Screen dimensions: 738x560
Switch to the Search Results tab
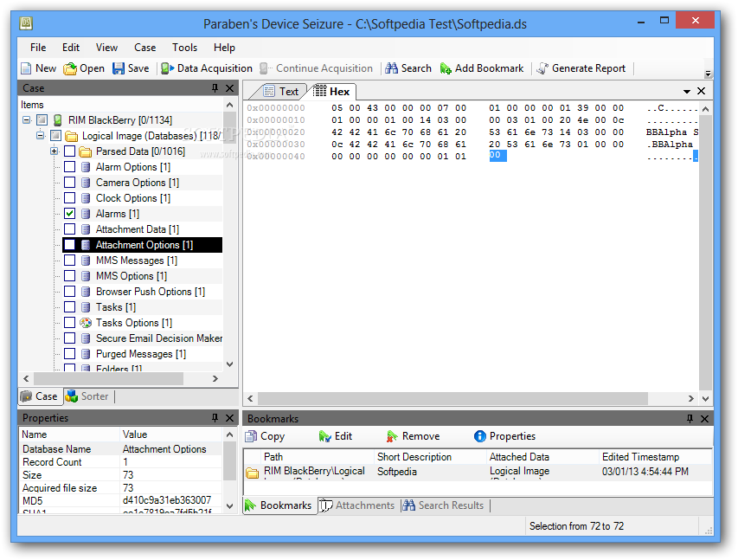[x=444, y=505]
